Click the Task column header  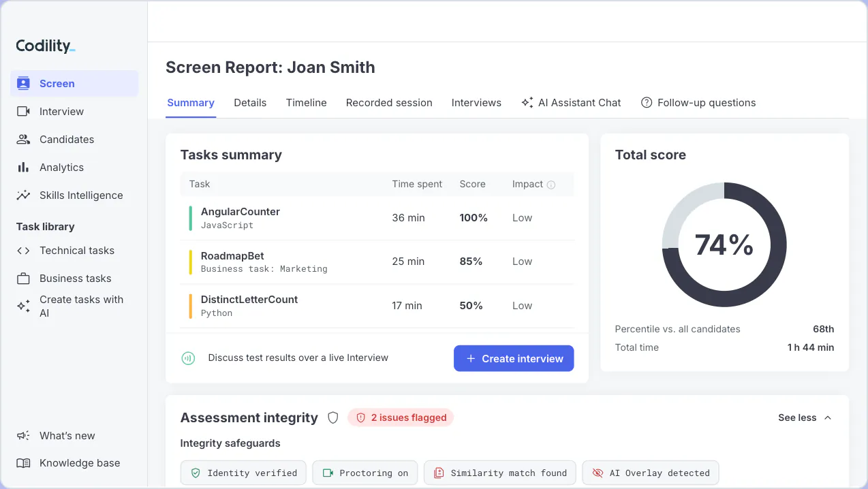coord(200,185)
